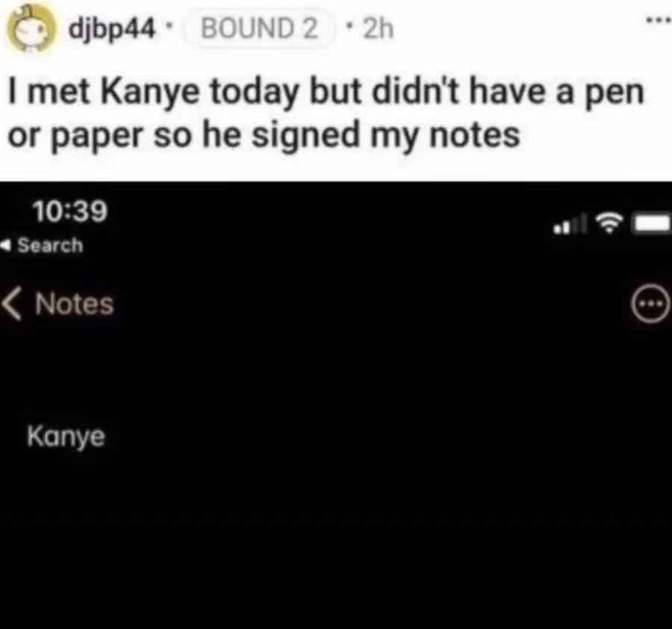Image resolution: width=672 pixels, height=629 pixels.
Task: Open the djbp44 username link
Action: tap(111, 29)
